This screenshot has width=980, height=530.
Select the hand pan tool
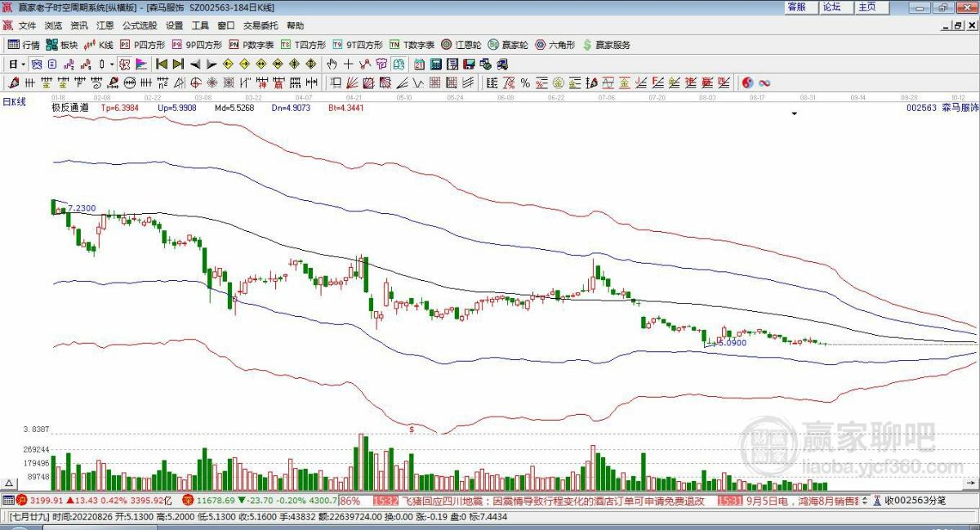click(x=331, y=64)
